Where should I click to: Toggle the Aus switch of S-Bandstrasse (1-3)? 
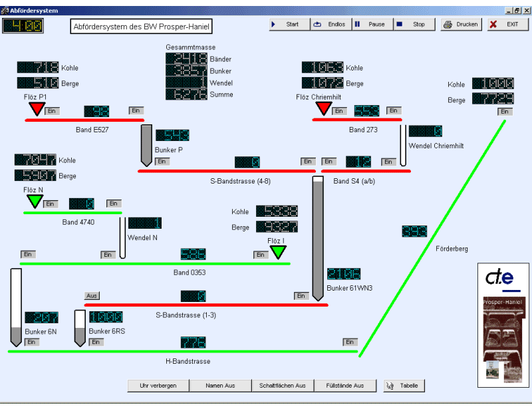tap(92, 296)
